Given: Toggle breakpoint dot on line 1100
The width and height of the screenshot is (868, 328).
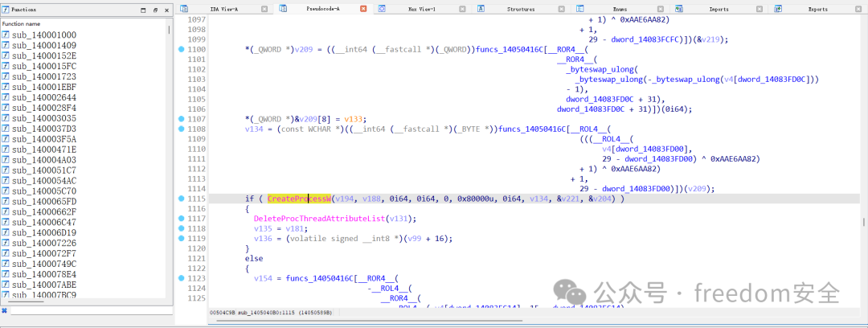Looking at the screenshot, I should 181,50.
